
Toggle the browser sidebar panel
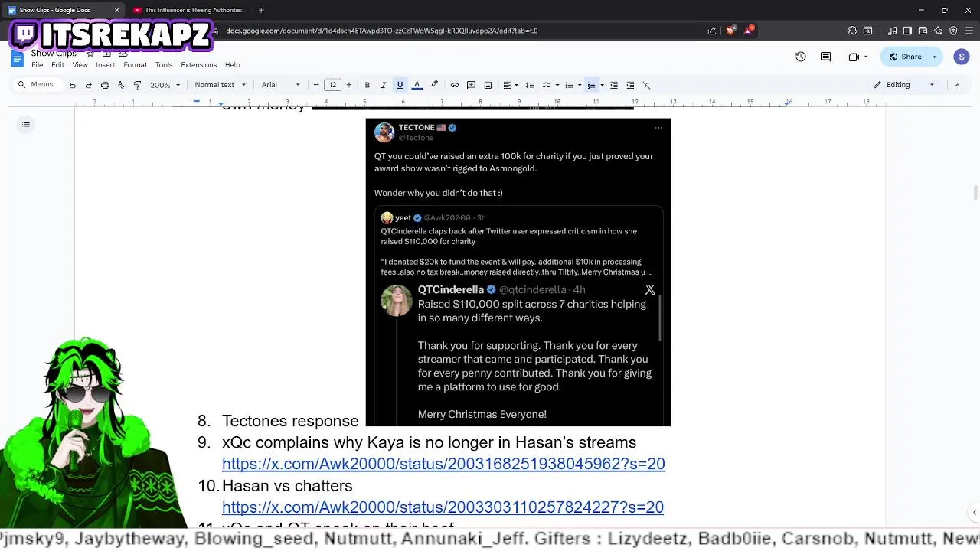[907, 31]
